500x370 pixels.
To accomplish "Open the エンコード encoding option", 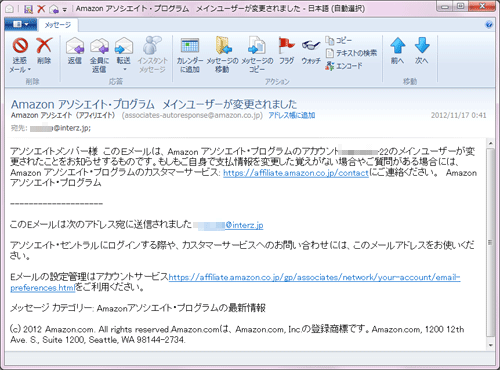I will (x=344, y=66).
